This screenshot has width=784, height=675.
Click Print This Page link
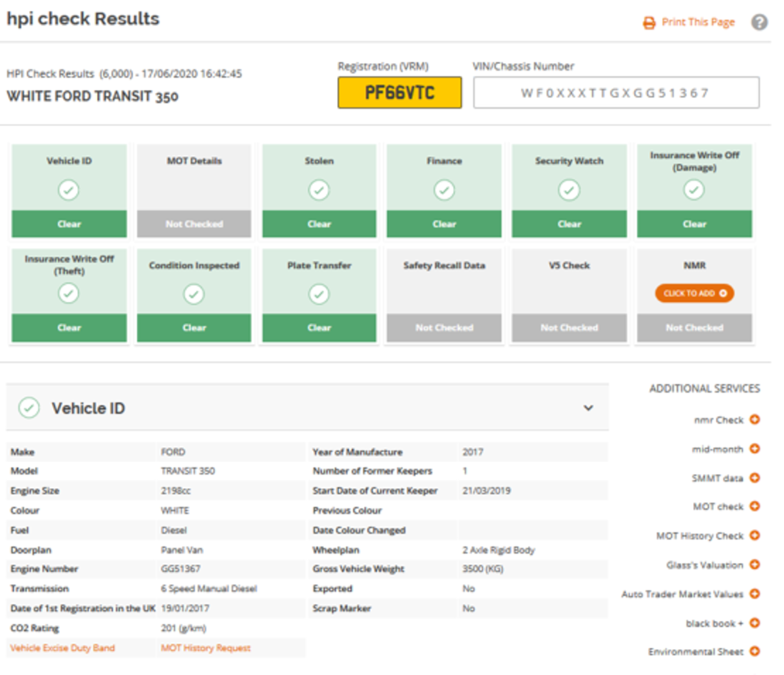tap(698, 22)
